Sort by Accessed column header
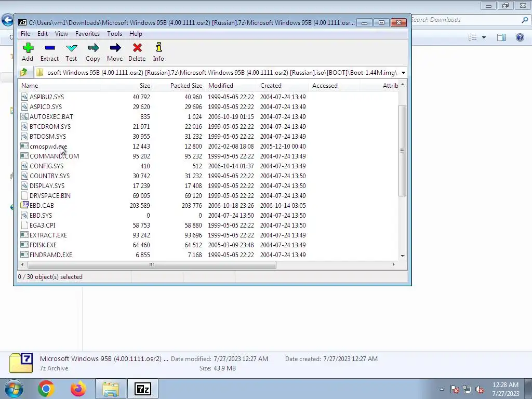 pyautogui.click(x=335, y=86)
